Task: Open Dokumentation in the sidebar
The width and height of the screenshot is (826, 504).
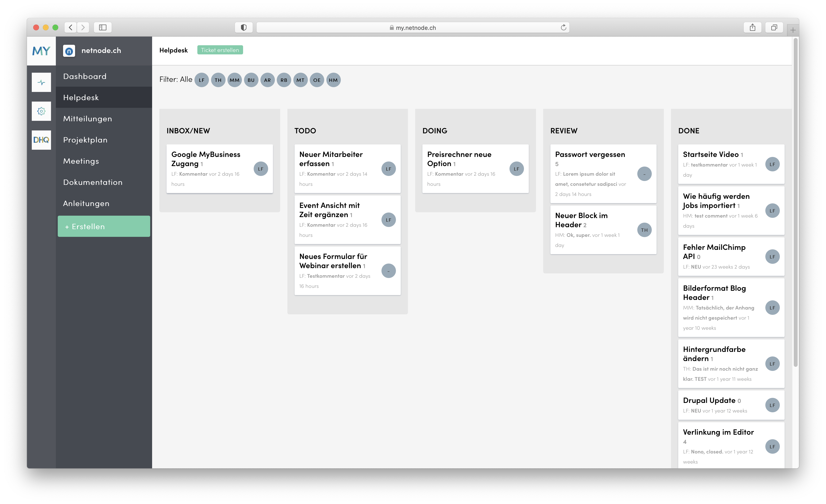Action: coord(104,182)
